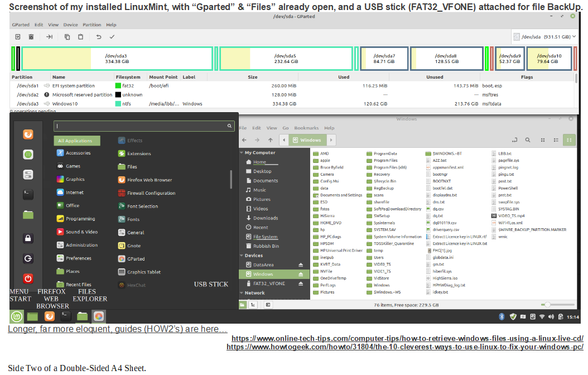Open the Partition menu in GParted

click(92, 25)
